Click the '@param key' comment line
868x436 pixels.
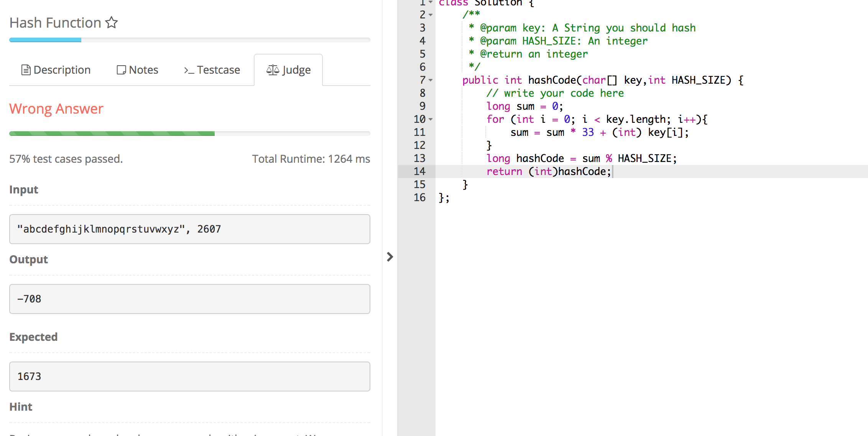click(582, 28)
